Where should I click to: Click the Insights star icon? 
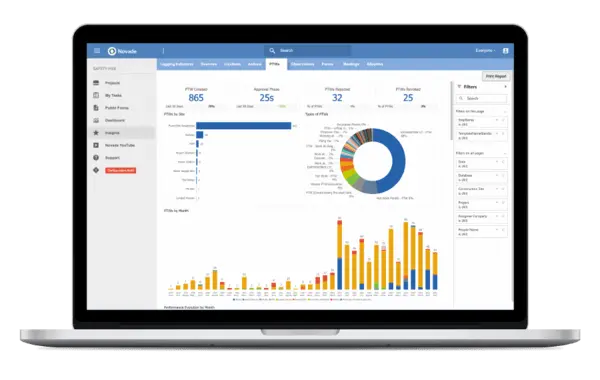click(x=96, y=132)
